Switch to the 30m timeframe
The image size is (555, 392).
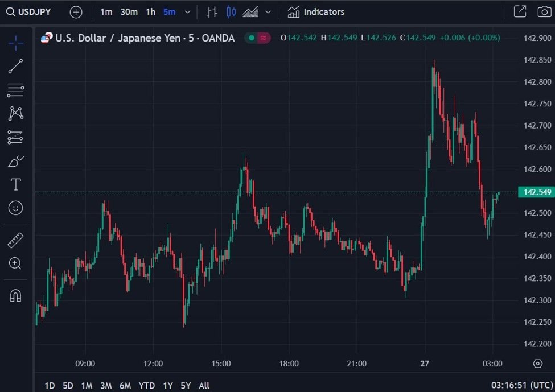click(x=129, y=12)
